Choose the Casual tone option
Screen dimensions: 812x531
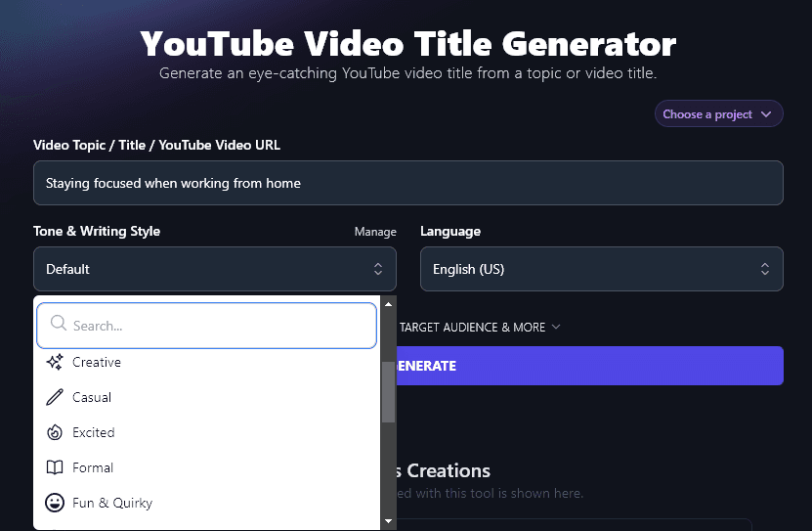point(207,397)
